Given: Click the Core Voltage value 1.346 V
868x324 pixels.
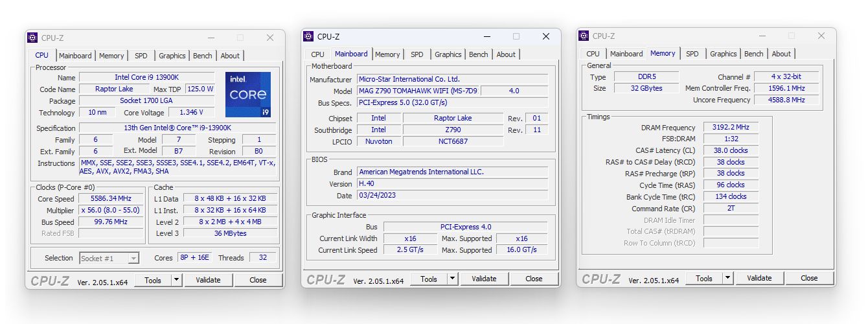Looking at the screenshot, I should pos(191,113).
